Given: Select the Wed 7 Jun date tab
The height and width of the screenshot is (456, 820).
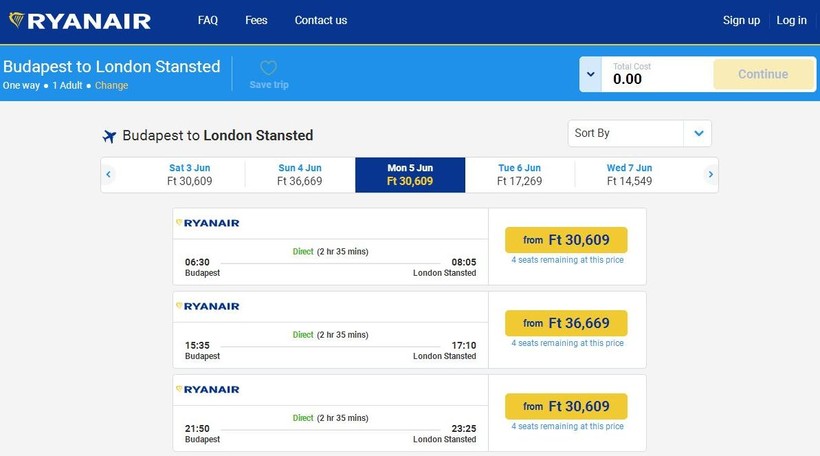Looking at the screenshot, I should point(629,175).
